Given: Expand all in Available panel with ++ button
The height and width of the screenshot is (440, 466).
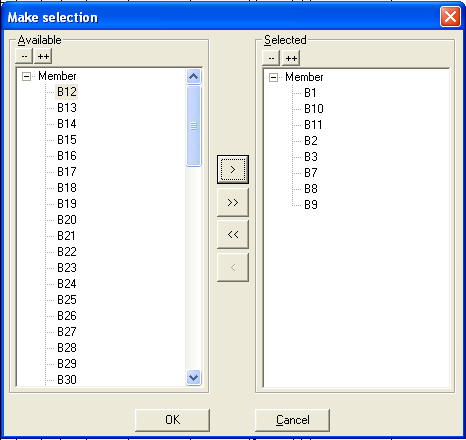Looking at the screenshot, I should tap(43, 56).
